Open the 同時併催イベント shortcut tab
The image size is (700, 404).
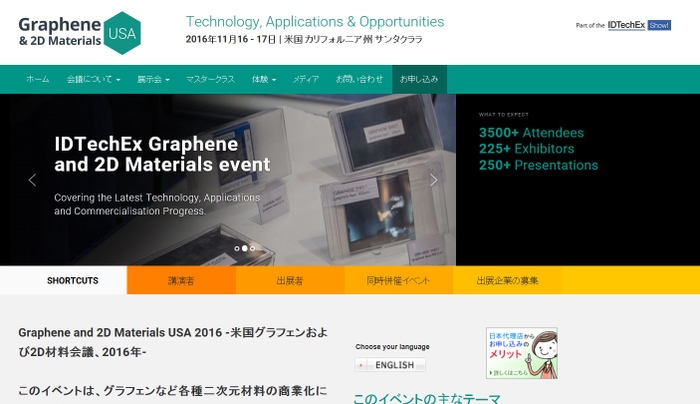(x=398, y=280)
